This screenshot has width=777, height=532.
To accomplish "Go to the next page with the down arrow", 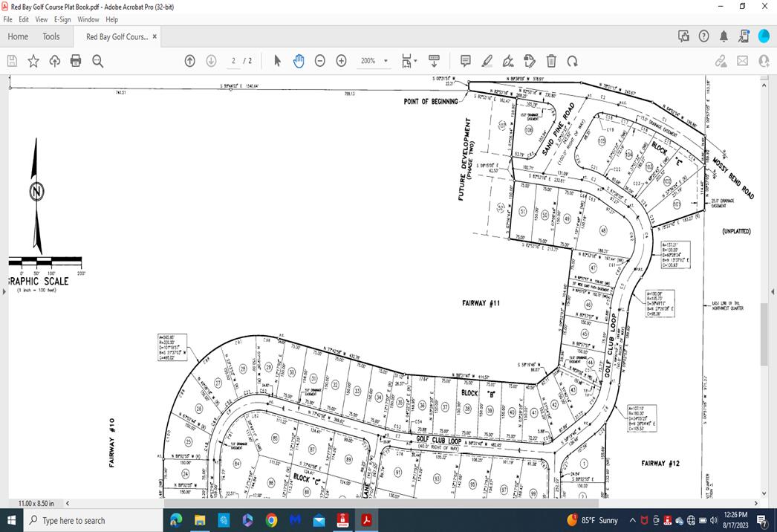I will pyautogui.click(x=211, y=61).
